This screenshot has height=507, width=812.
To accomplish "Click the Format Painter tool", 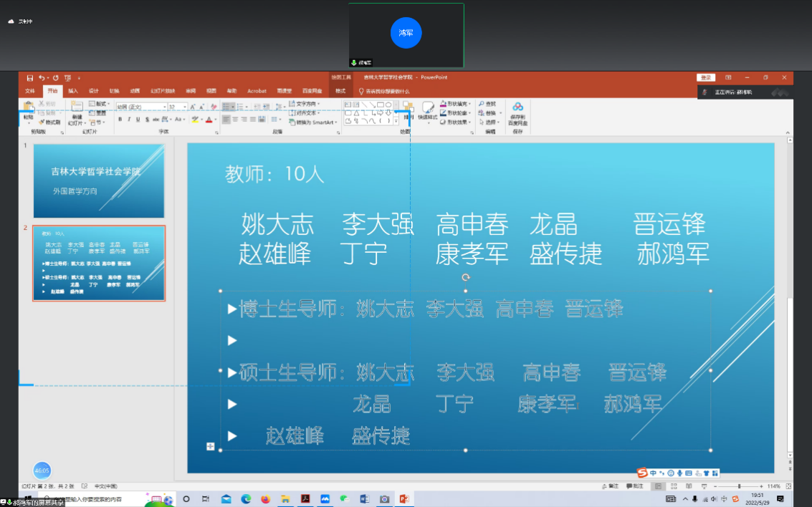I will point(50,122).
